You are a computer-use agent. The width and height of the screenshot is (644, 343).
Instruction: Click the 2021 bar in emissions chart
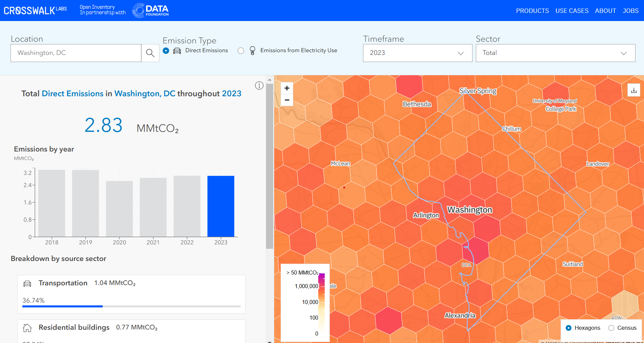click(x=153, y=207)
